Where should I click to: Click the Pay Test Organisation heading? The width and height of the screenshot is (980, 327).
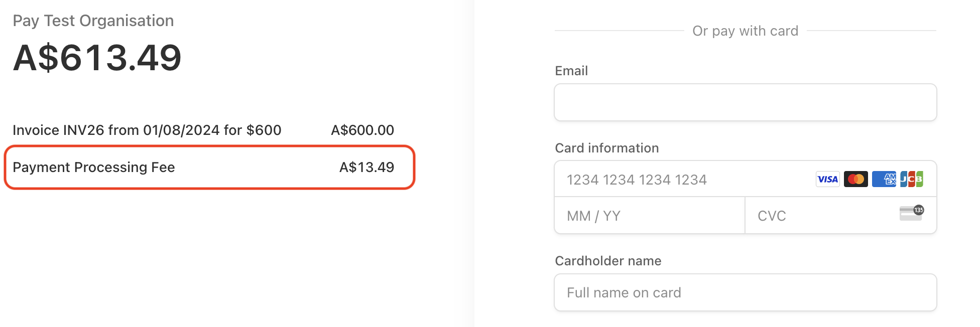pyautogui.click(x=93, y=21)
